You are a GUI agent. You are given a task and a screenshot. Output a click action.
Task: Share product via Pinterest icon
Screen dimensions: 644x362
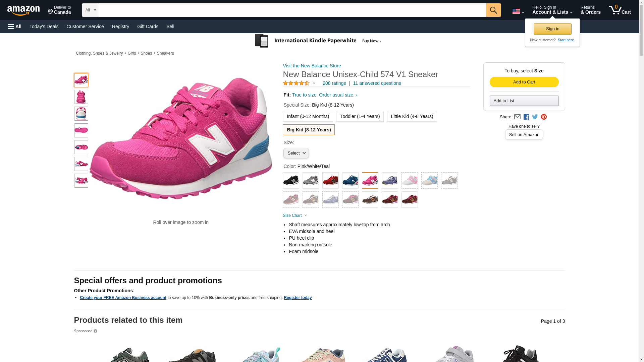(544, 117)
